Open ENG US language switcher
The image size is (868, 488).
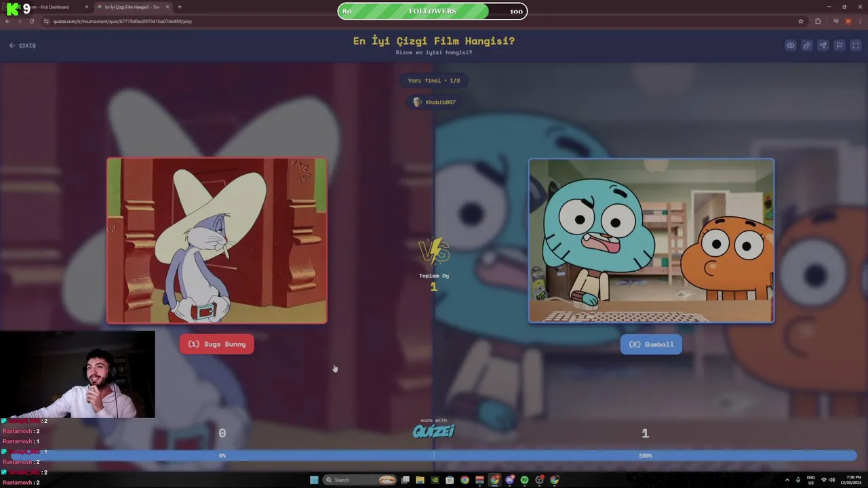(x=811, y=480)
